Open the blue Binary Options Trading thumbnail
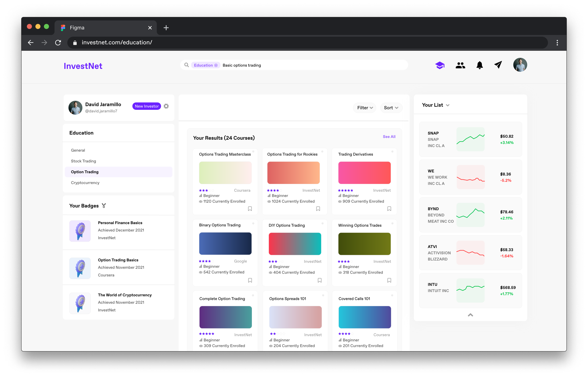This screenshot has width=588, height=377. pyautogui.click(x=225, y=243)
